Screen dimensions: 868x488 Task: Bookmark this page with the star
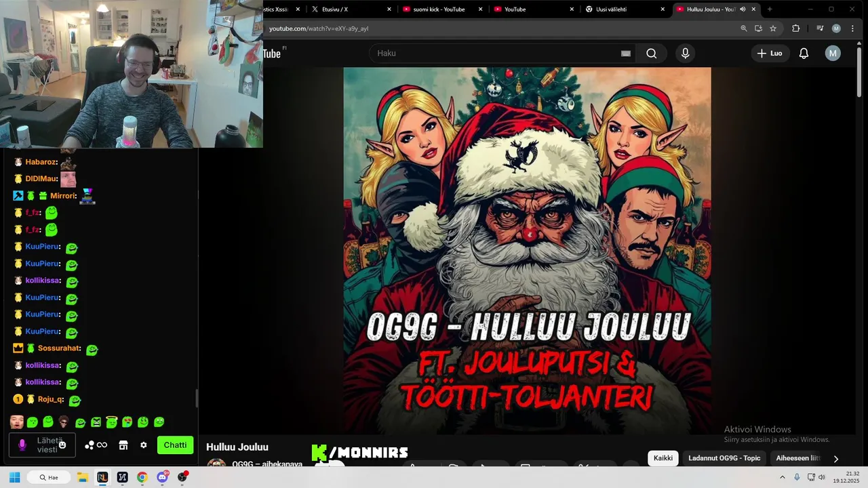[773, 28]
